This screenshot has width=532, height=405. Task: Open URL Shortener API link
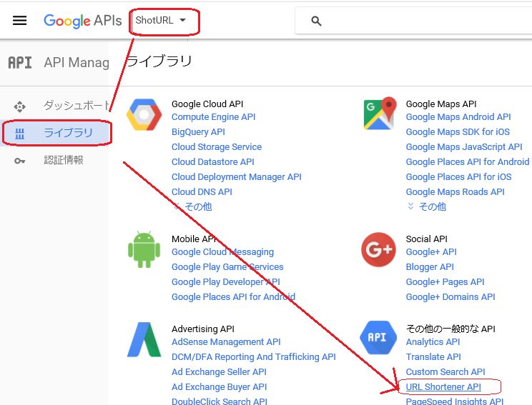[x=443, y=386]
